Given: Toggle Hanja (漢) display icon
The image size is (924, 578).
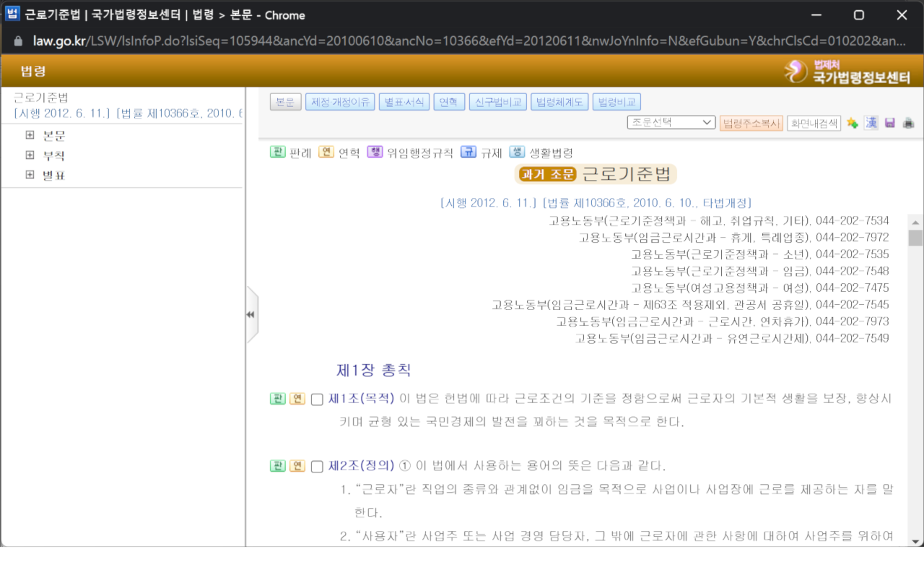Looking at the screenshot, I should click(871, 123).
